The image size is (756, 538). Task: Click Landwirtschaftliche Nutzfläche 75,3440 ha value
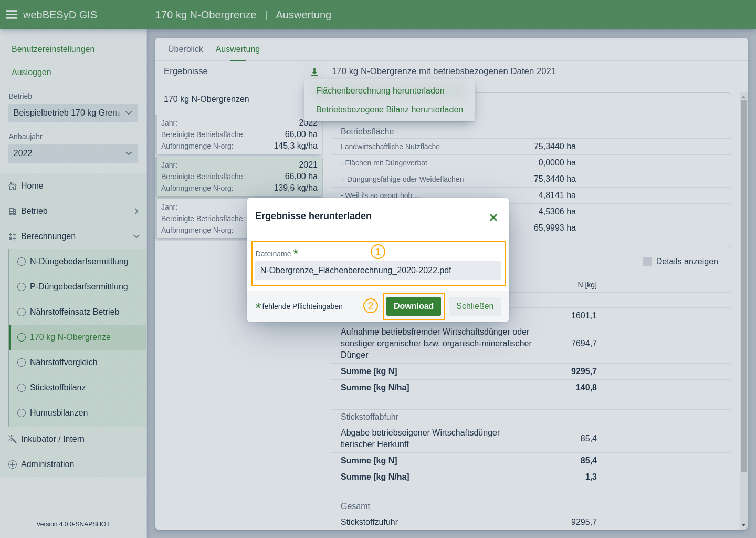point(555,147)
